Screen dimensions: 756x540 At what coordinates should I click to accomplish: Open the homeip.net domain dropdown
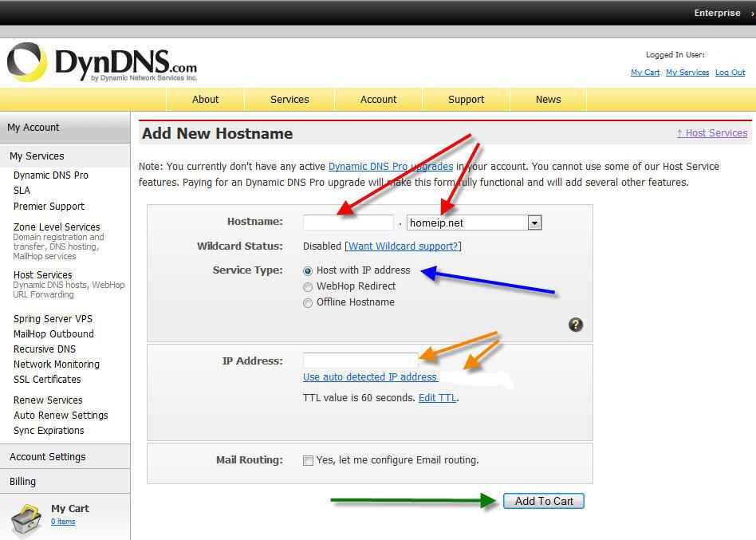coord(474,223)
